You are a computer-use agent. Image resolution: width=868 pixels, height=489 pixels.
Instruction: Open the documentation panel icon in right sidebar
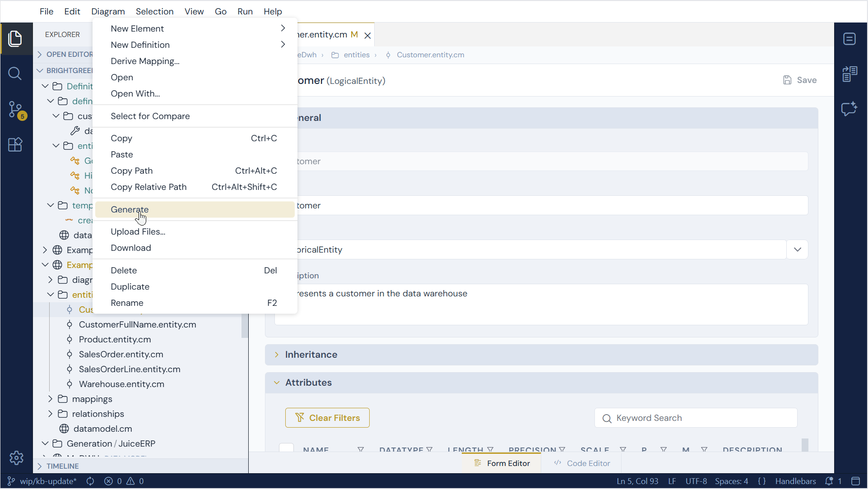coord(850,74)
